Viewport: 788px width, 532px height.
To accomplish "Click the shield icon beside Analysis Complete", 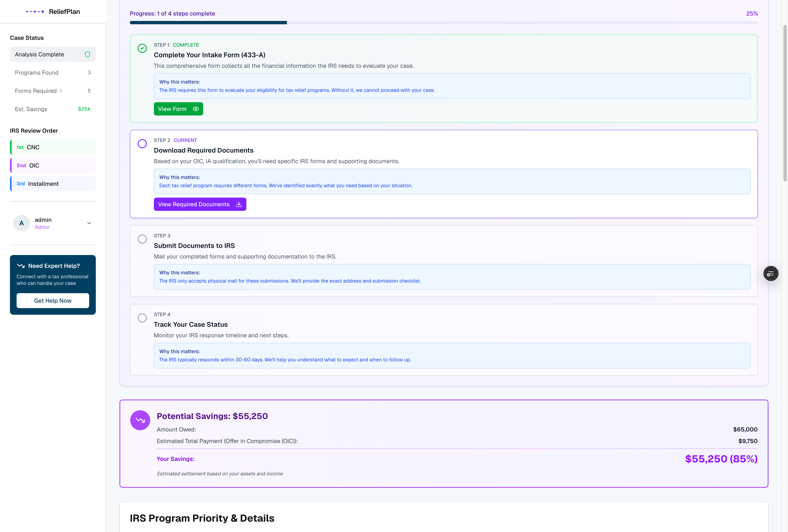I will 88,54.
